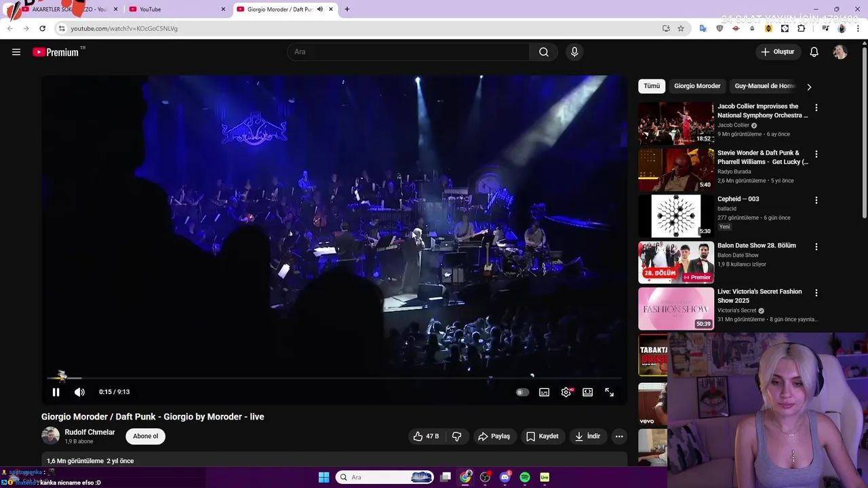The image size is (868, 488).
Task: Open more actions three-dot menu under video
Action: pyautogui.click(x=619, y=436)
